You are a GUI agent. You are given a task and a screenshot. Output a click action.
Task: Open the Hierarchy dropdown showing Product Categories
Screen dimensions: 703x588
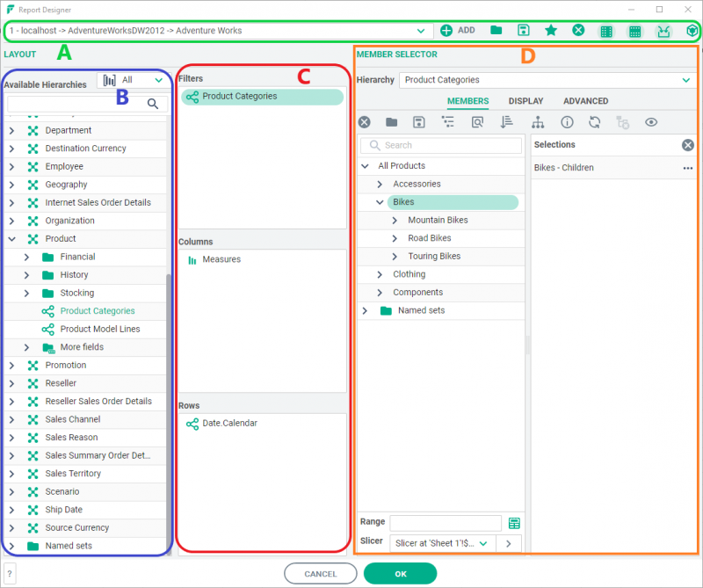[x=545, y=80]
